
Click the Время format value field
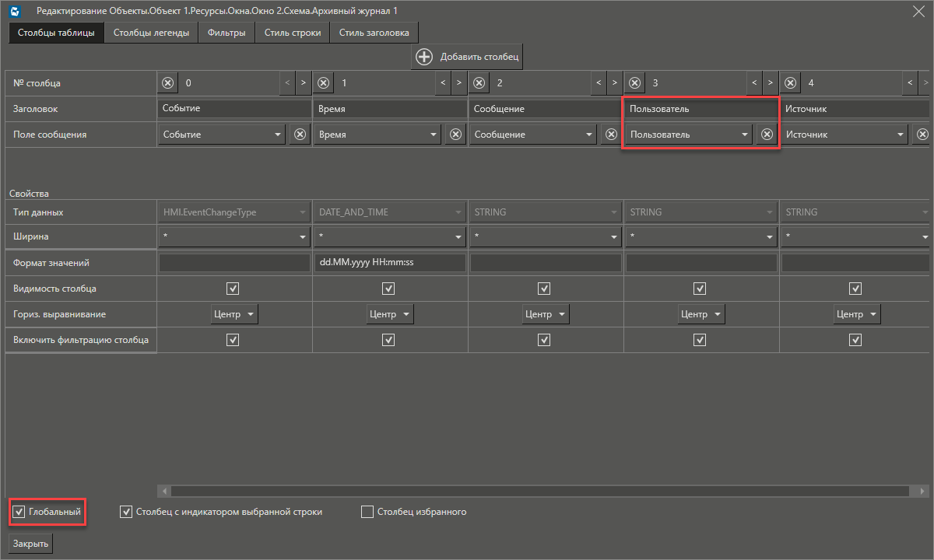coord(390,263)
